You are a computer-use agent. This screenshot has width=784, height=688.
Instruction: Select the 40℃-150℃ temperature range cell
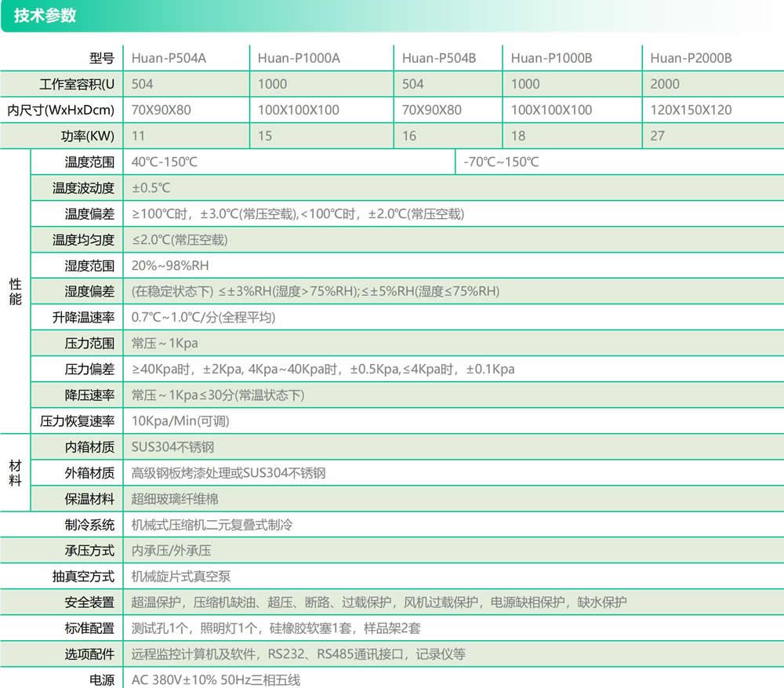[x=165, y=162]
